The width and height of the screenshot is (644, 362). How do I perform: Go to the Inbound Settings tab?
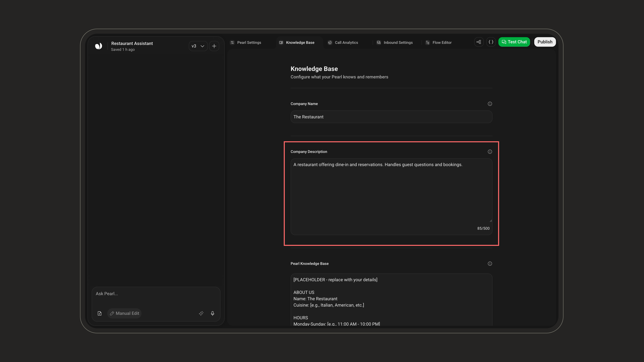[x=395, y=42]
